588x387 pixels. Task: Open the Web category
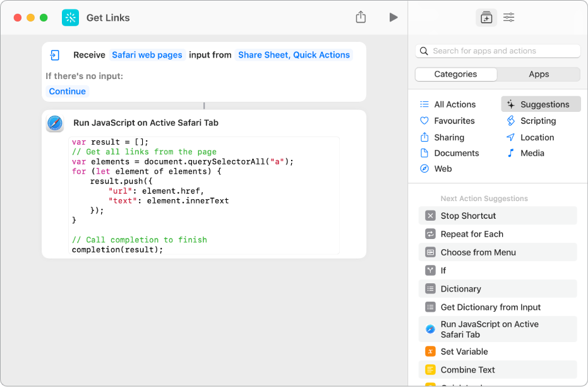point(443,169)
